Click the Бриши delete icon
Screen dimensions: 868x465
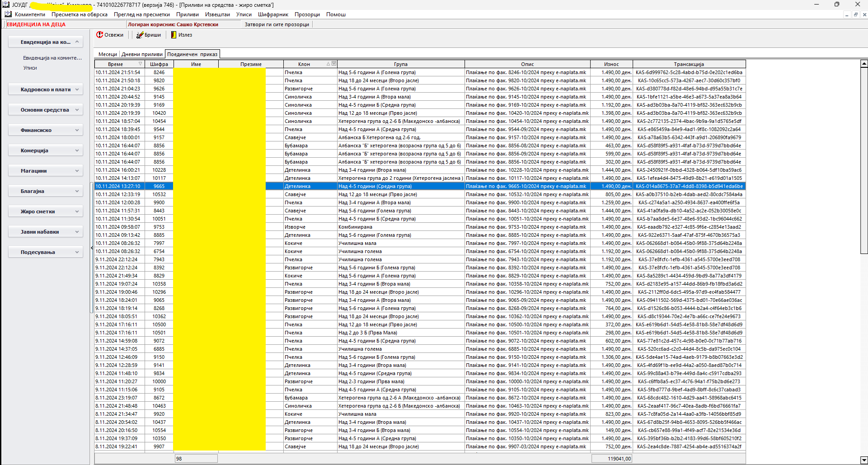pyautogui.click(x=140, y=35)
